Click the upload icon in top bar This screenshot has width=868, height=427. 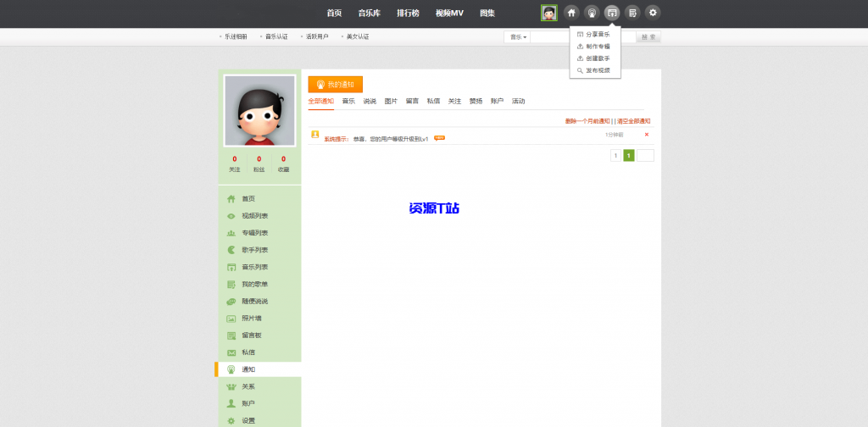pyautogui.click(x=612, y=13)
